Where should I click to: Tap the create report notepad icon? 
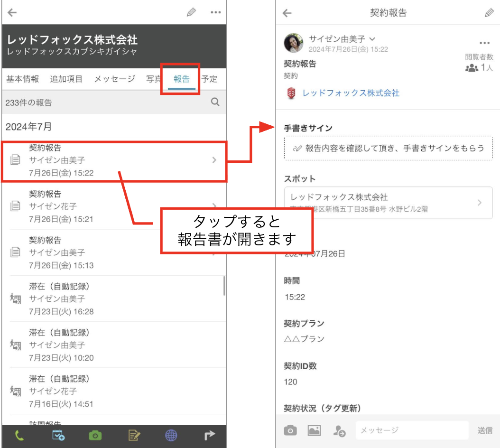click(x=134, y=436)
